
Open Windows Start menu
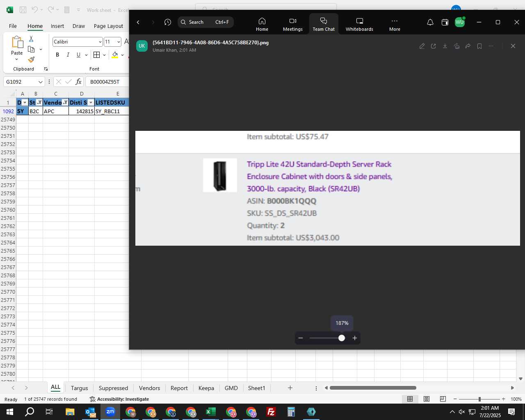[x=10, y=412]
